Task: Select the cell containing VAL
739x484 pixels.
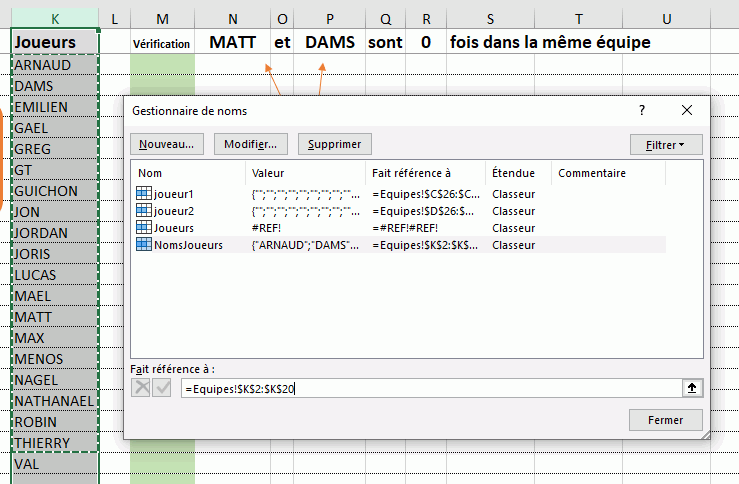Action: tap(55, 464)
